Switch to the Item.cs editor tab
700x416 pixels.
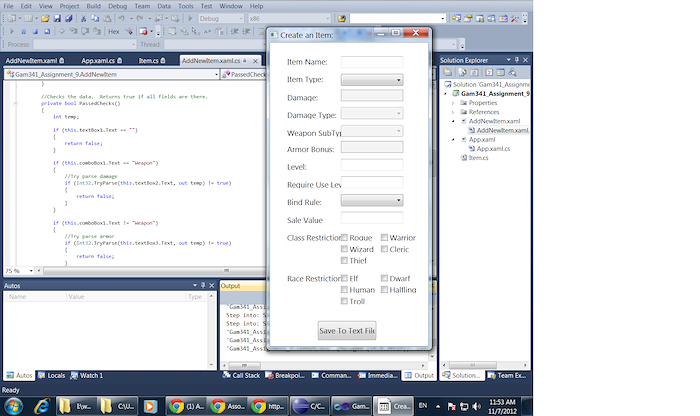point(152,60)
